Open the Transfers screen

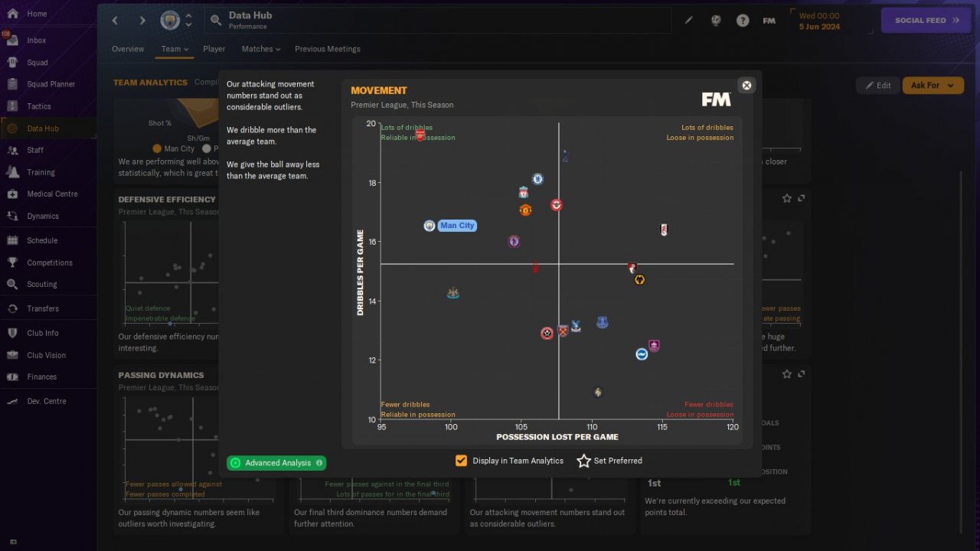(43, 308)
